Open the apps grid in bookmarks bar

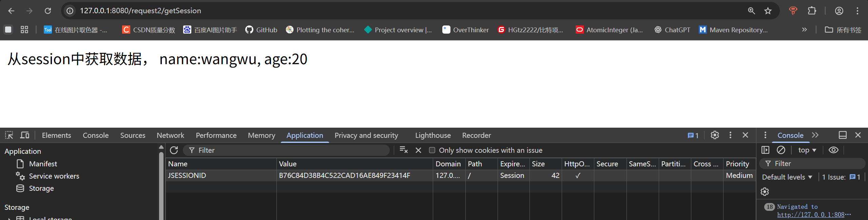(24, 30)
